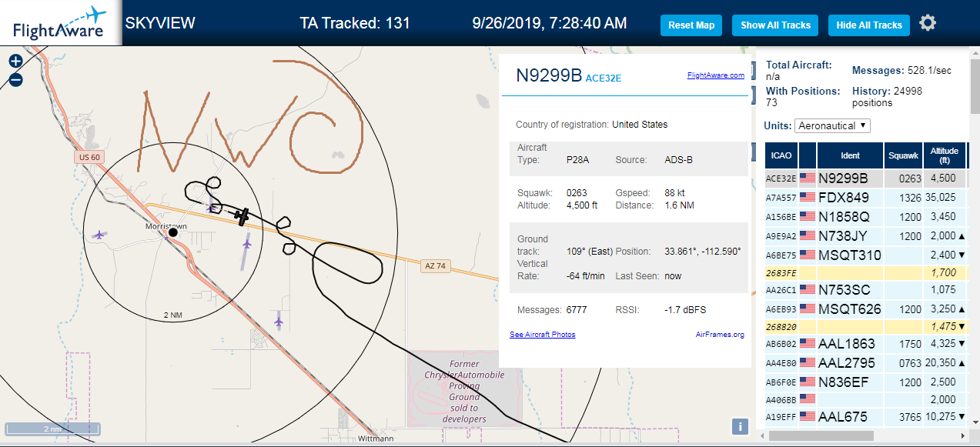Select the MSQT310 ident in the table
This screenshot has width=980, height=447.
pos(850,255)
